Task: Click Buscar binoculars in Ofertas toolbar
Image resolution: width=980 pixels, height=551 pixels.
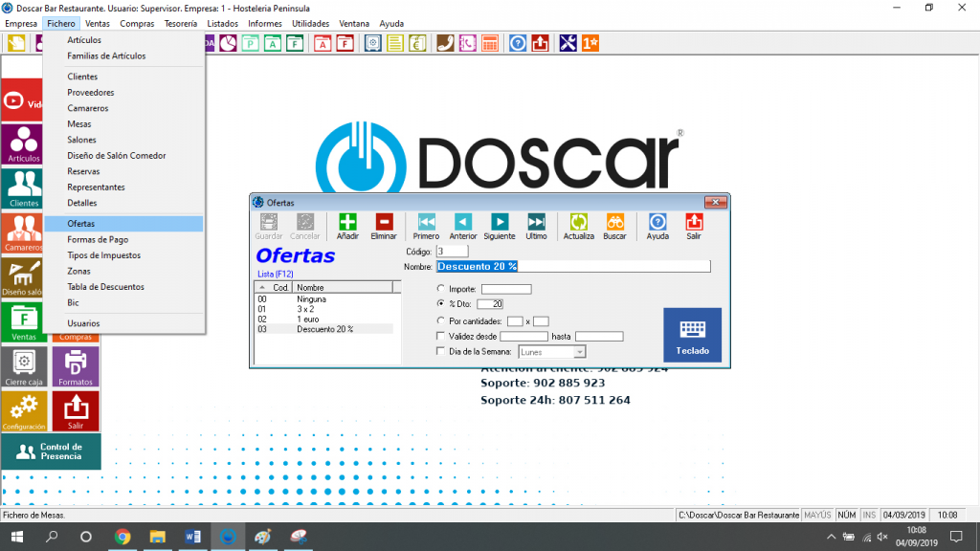Action: pyautogui.click(x=615, y=226)
